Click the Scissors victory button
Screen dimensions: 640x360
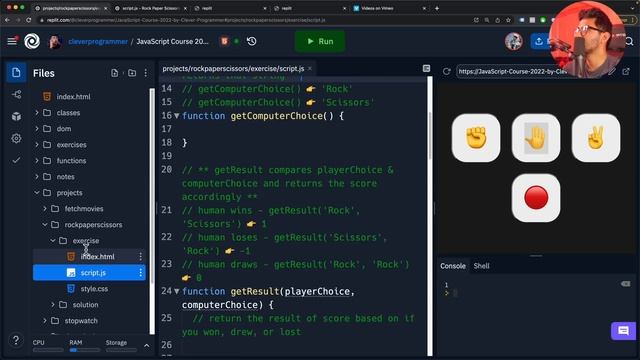coord(596,138)
